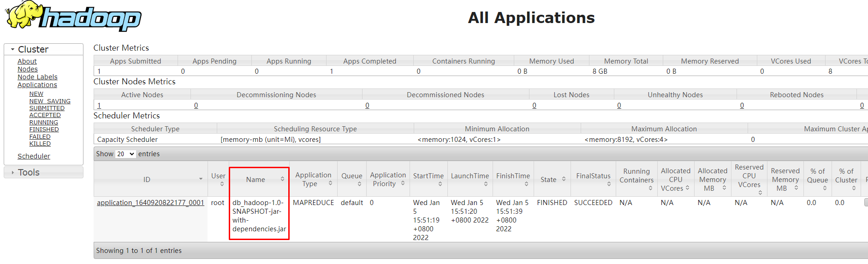The height and width of the screenshot is (264, 868).
Task: Open the Nodes link
Action: pyautogui.click(x=28, y=69)
